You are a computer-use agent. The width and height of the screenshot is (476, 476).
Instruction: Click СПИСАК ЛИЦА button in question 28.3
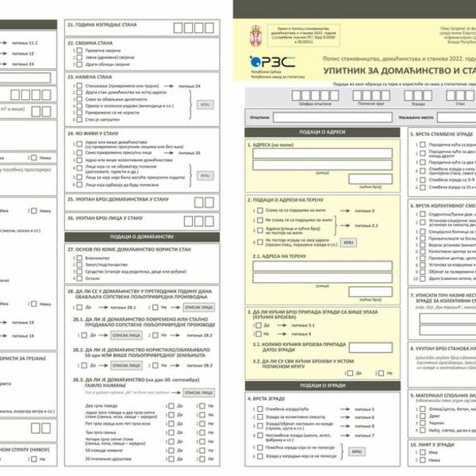[198, 392]
